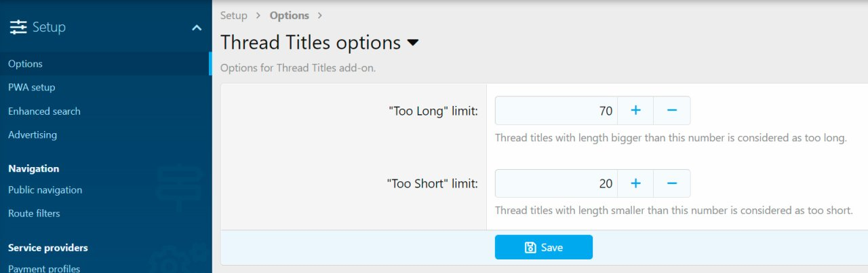
Task: Collapse the Setup section chevron
Action: [197, 28]
